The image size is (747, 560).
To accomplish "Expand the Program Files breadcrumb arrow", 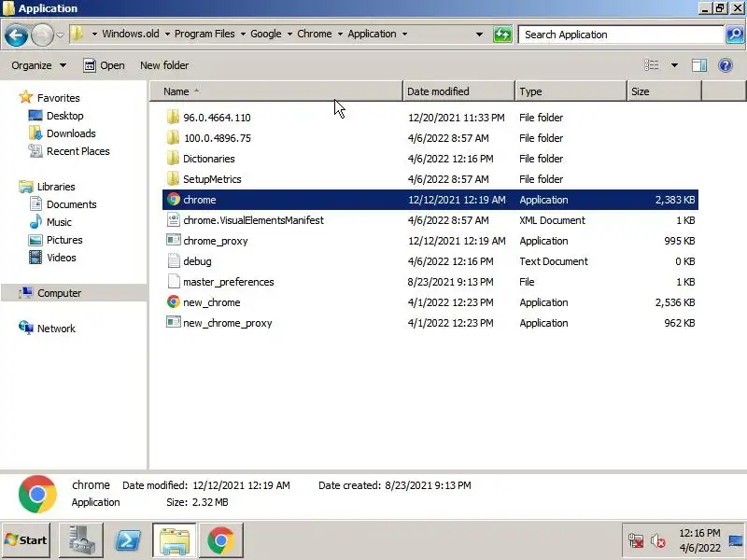I will (x=243, y=34).
